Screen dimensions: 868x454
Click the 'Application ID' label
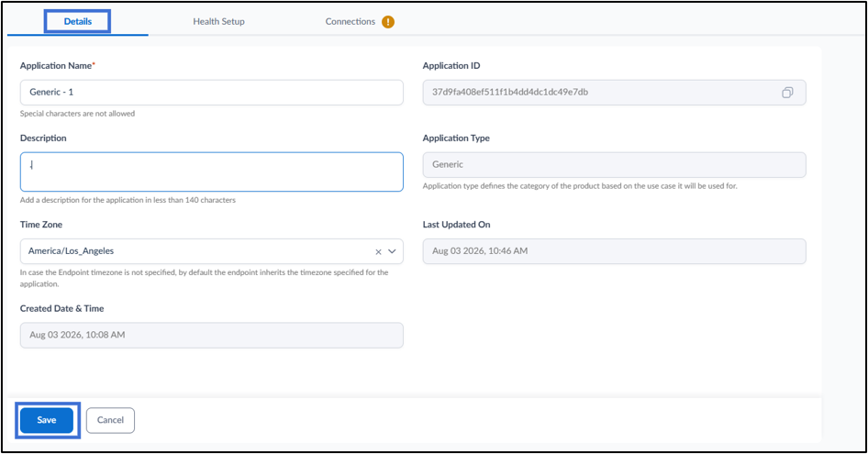coord(451,65)
